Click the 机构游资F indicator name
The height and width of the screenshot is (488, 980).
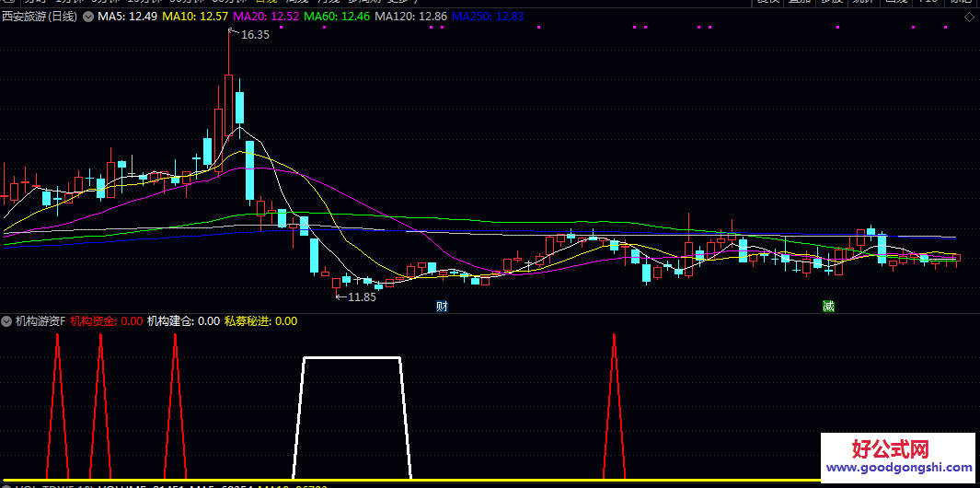point(40,321)
